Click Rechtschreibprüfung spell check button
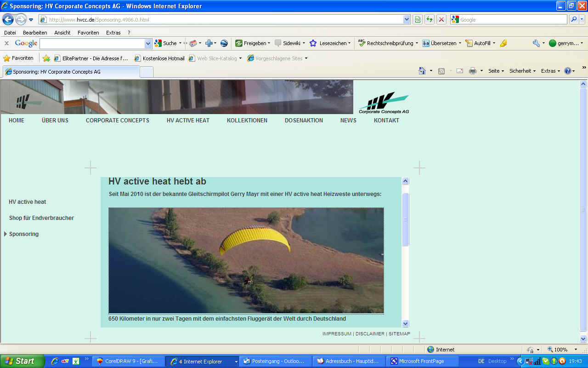 coord(388,43)
